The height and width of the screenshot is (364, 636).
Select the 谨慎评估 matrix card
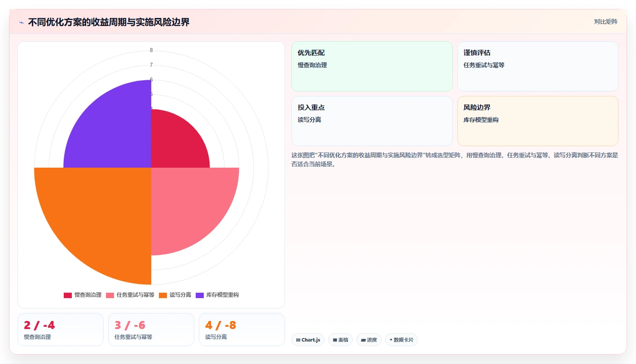point(538,66)
